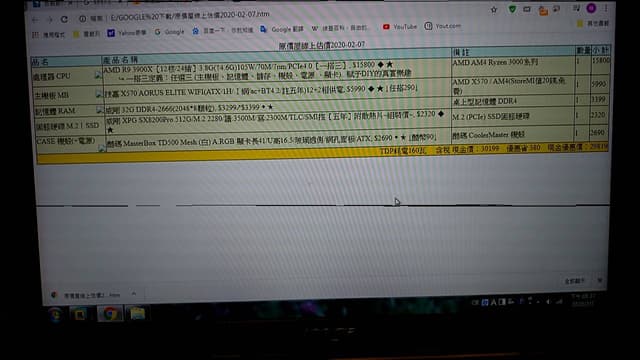Viewport: 640px width, 360px height.
Task: Click the M.2 (PCIe) SSD remark cell
Action: click(x=513, y=117)
